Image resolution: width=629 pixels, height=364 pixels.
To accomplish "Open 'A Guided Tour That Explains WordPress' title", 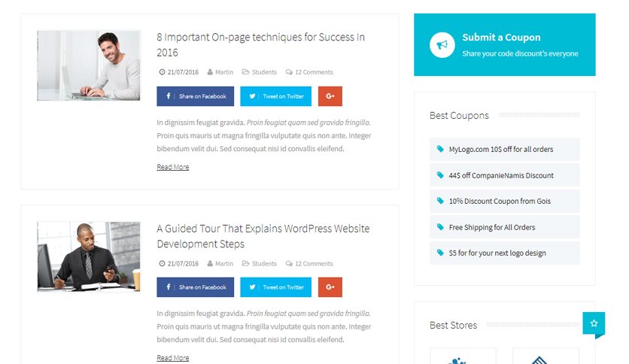I will click(263, 236).
